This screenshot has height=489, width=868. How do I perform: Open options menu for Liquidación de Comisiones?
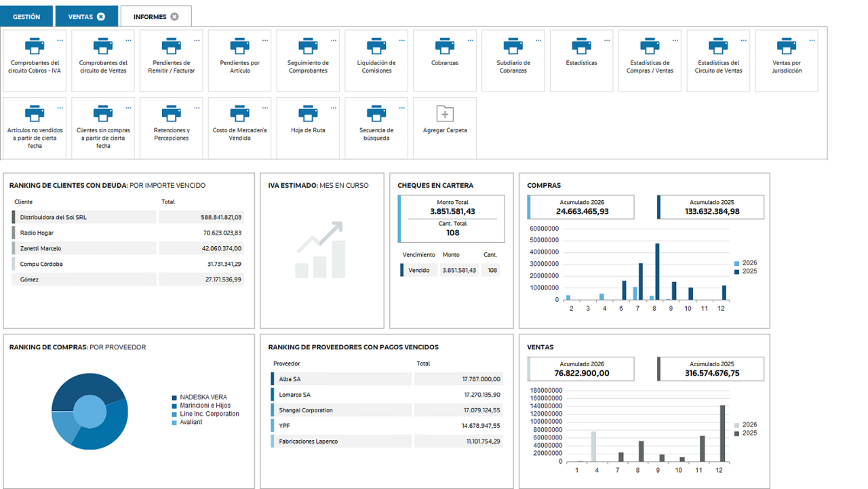[x=402, y=41]
